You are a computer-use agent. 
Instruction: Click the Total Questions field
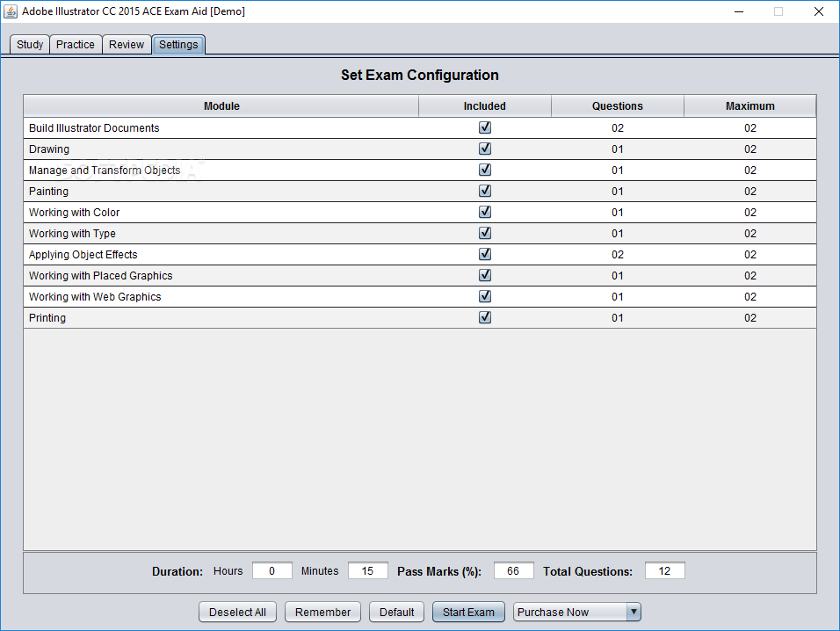[x=664, y=571]
